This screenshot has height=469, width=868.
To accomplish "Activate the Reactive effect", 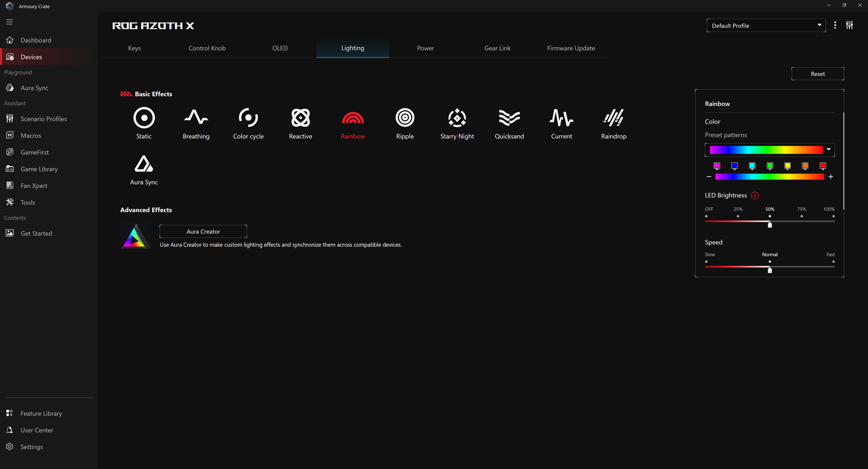I will (301, 123).
